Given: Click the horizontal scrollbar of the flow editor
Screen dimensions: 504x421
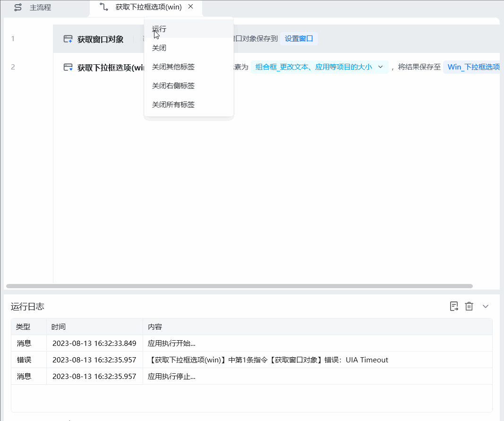Looking at the screenshot, I should [x=239, y=286].
